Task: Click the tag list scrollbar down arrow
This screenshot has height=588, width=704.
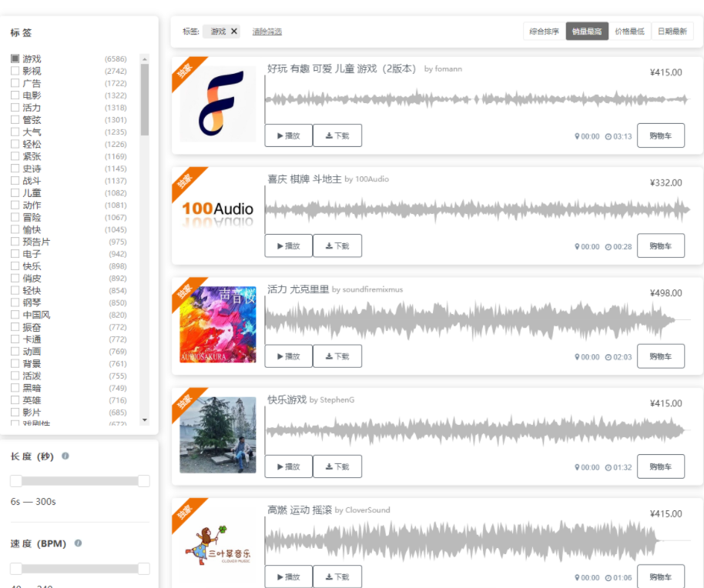Action: click(145, 420)
